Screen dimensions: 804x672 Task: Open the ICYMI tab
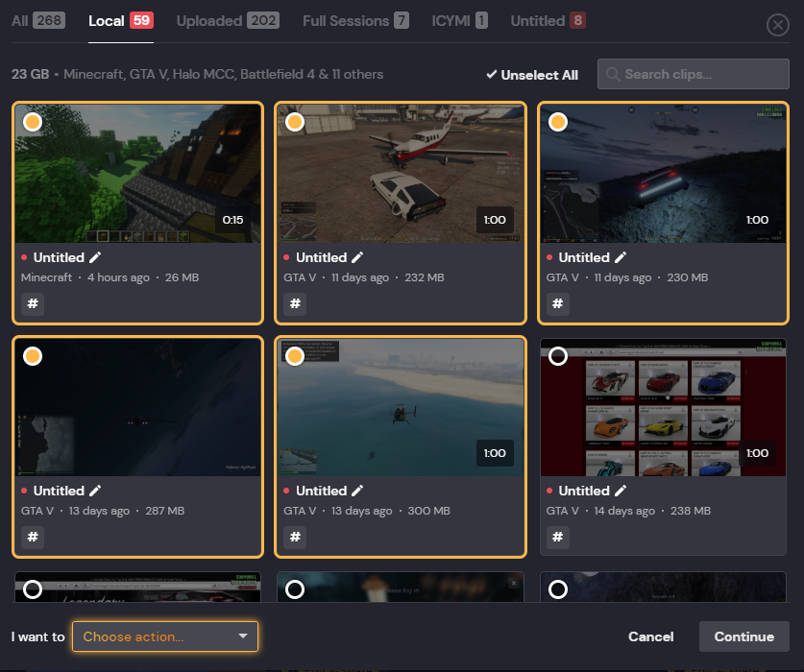point(459,20)
